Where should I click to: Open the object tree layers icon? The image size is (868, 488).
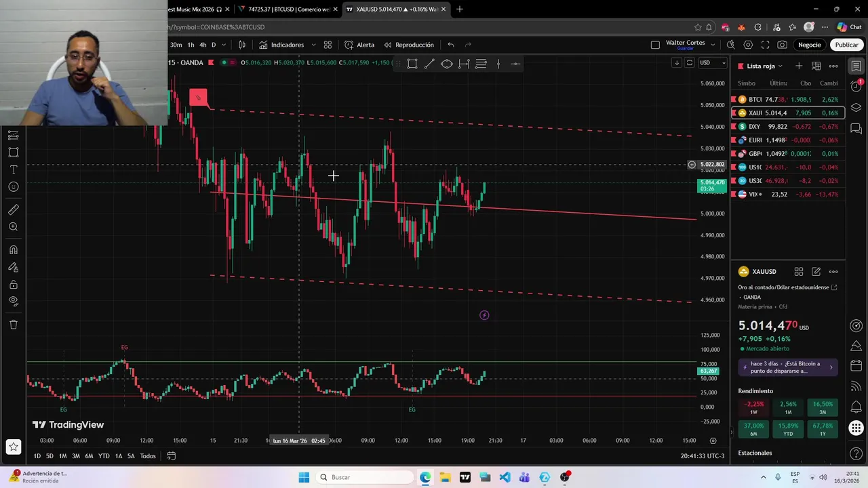click(856, 108)
